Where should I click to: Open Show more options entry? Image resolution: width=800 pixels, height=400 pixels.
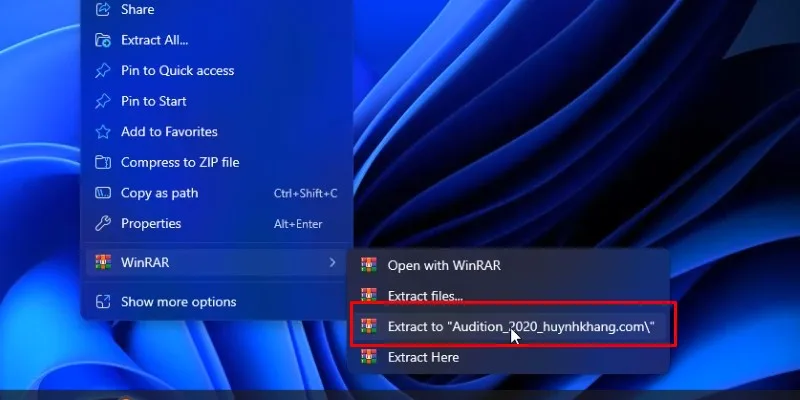click(x=217, y=302)
